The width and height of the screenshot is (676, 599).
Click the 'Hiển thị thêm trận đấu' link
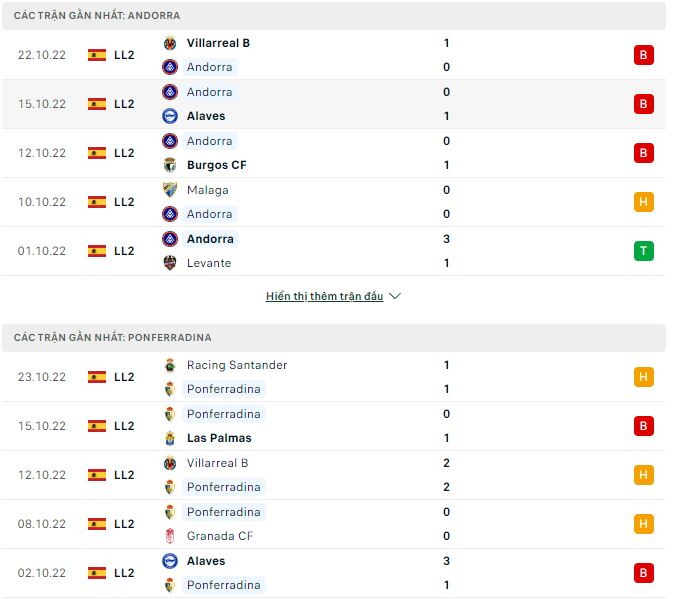(324, 296)
